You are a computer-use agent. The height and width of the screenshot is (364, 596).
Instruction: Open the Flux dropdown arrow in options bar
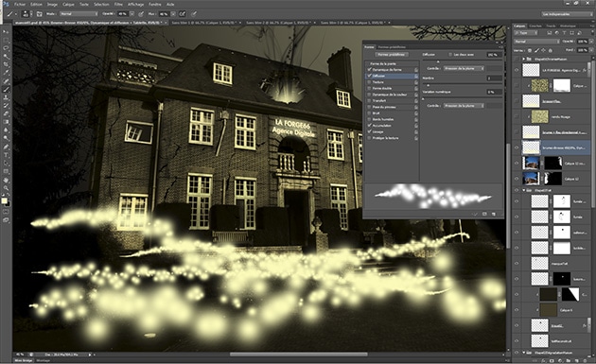(173, 13)
